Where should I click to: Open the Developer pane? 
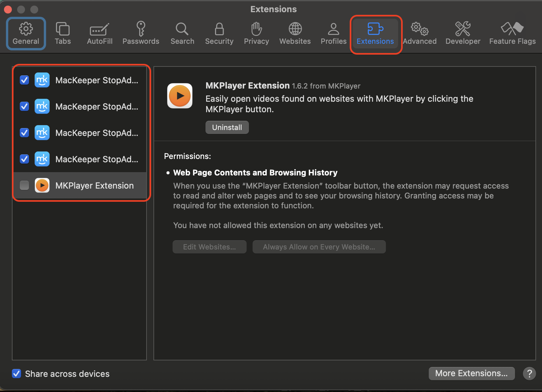tap(463, 33)
